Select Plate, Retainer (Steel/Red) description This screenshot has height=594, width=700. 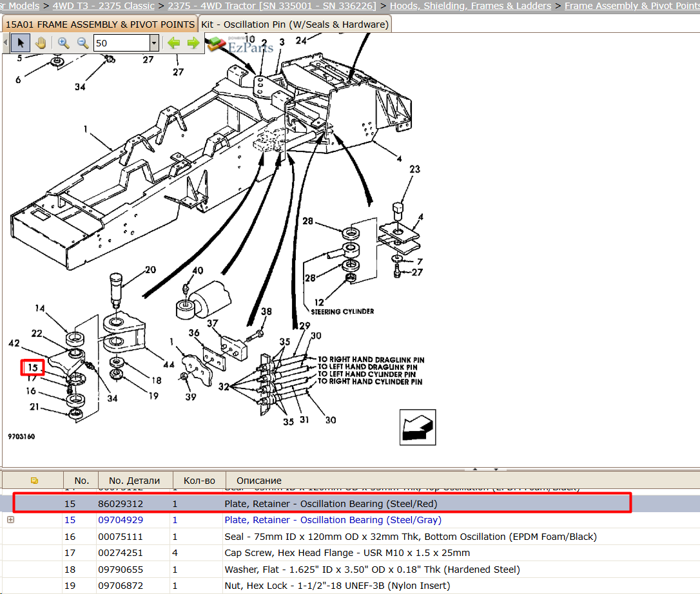tap(331, 504)
